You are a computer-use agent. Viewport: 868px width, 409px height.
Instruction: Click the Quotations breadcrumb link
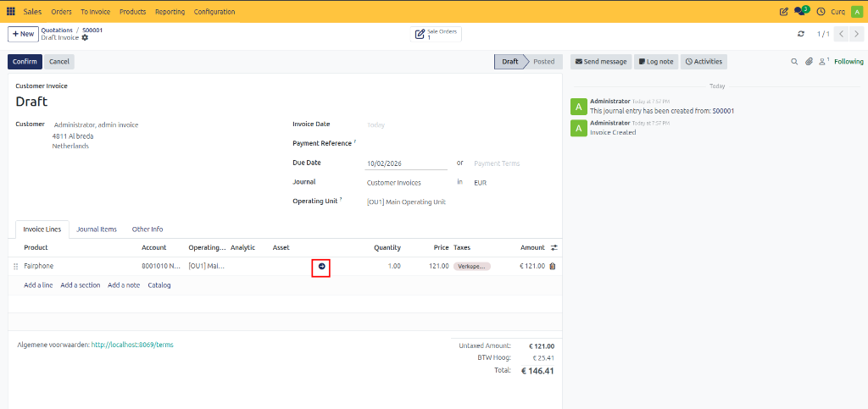tap(57, 30)
